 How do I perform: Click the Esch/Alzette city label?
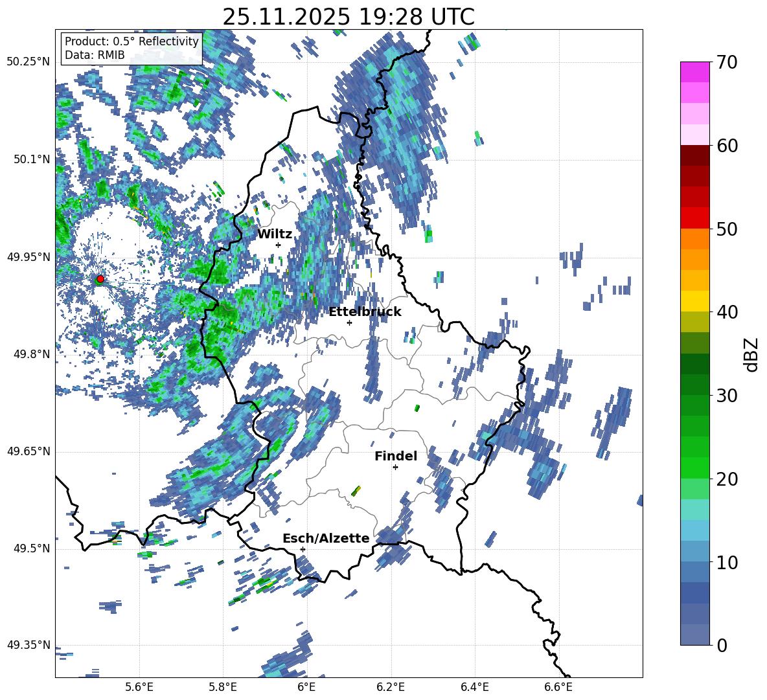coord(326,538)
